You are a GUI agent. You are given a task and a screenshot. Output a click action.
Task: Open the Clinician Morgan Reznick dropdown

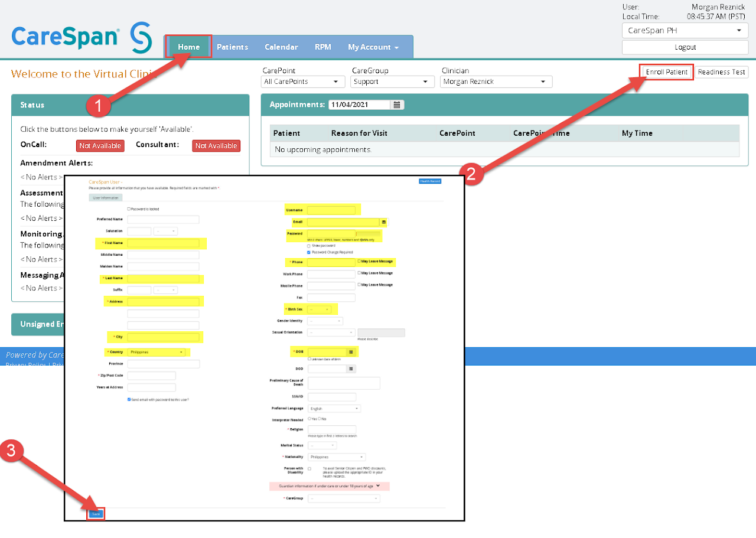coord(496,81)
